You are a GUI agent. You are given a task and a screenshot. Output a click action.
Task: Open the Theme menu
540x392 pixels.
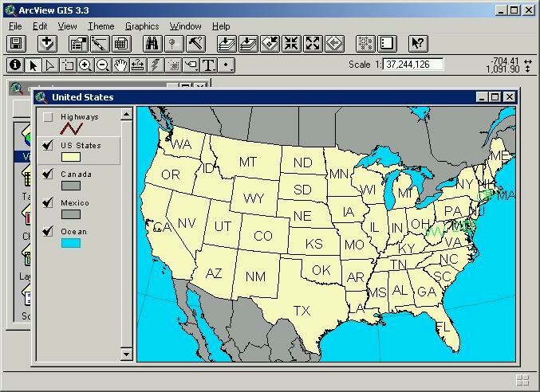(x=101, y=26)
